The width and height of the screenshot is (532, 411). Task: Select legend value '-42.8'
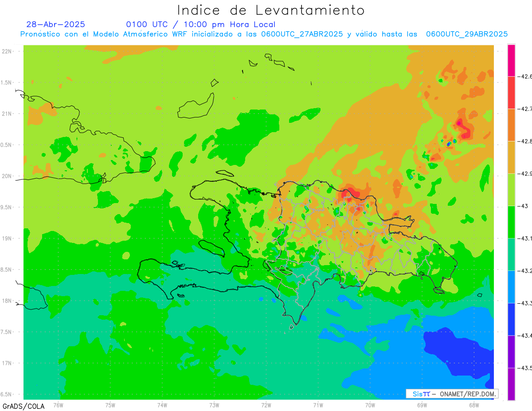[526, 141]
